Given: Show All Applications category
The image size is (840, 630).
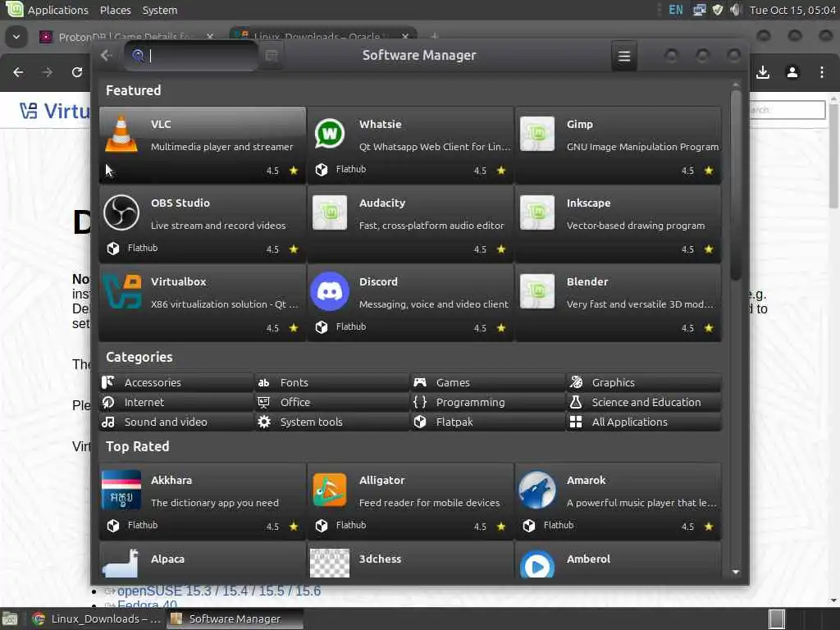Looking at the screenshot, I should [x=643, y=422].
